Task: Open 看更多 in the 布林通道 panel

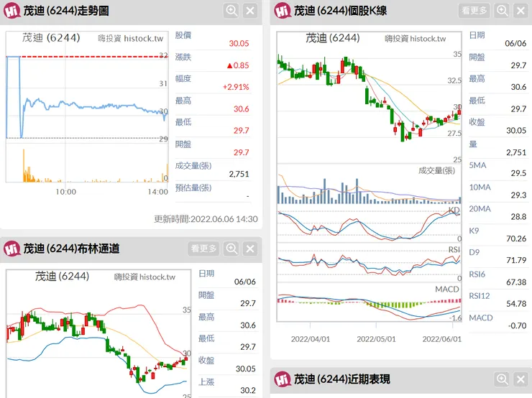Action: (x=203, y=249)
